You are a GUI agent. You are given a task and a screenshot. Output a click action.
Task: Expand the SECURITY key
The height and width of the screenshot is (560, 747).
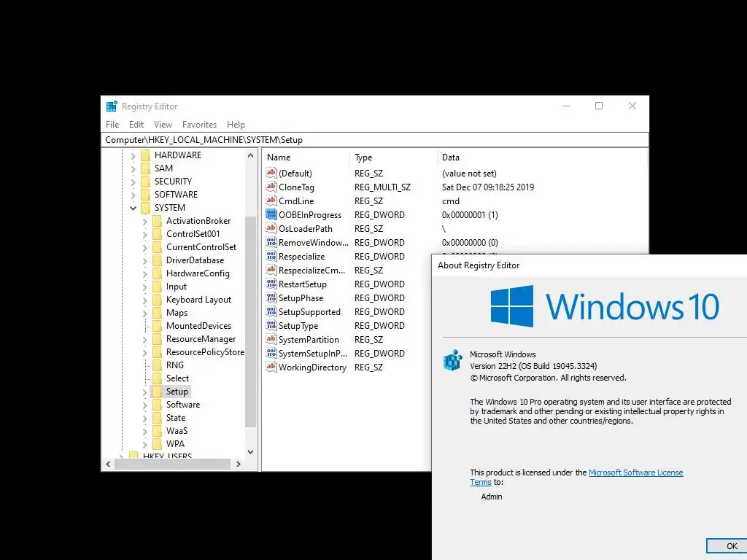[x=133, y=182]
